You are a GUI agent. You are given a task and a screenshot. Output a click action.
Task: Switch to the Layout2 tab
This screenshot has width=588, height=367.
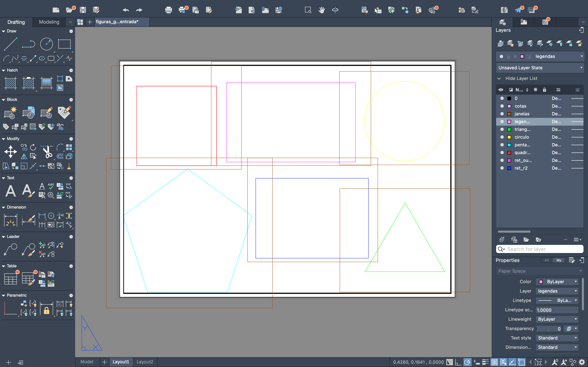pos(145,362)
